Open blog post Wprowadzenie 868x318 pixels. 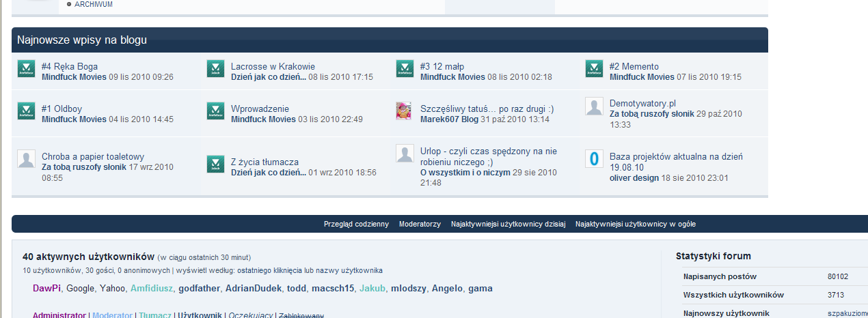point(260,109)
